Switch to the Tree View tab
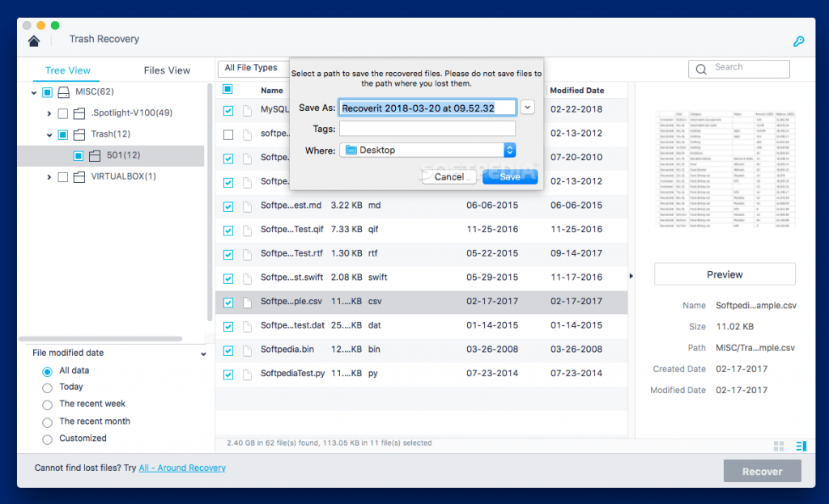 [x=68, y=70]
